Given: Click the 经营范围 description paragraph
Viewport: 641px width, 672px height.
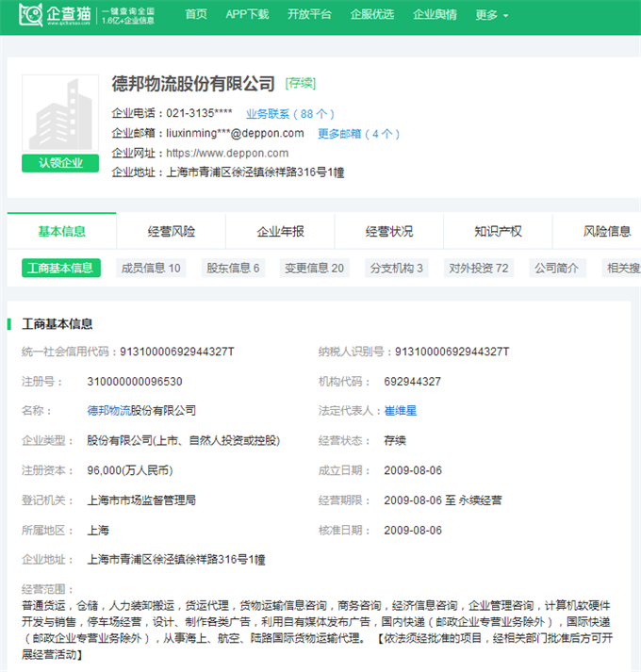Looking at the screenshot, I should [318, 630].
